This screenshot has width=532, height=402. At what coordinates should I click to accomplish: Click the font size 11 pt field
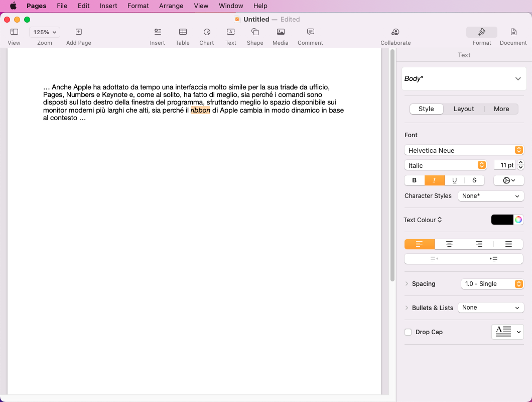coord(505,165)
